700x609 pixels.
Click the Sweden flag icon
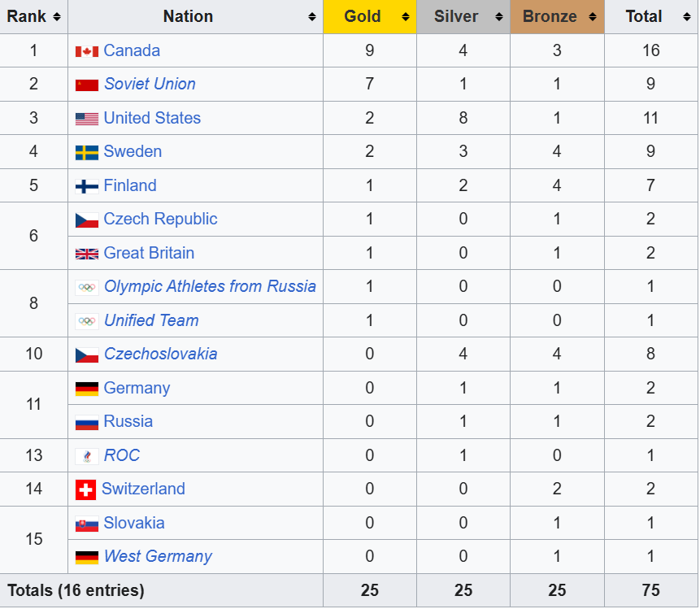point(87,152)
